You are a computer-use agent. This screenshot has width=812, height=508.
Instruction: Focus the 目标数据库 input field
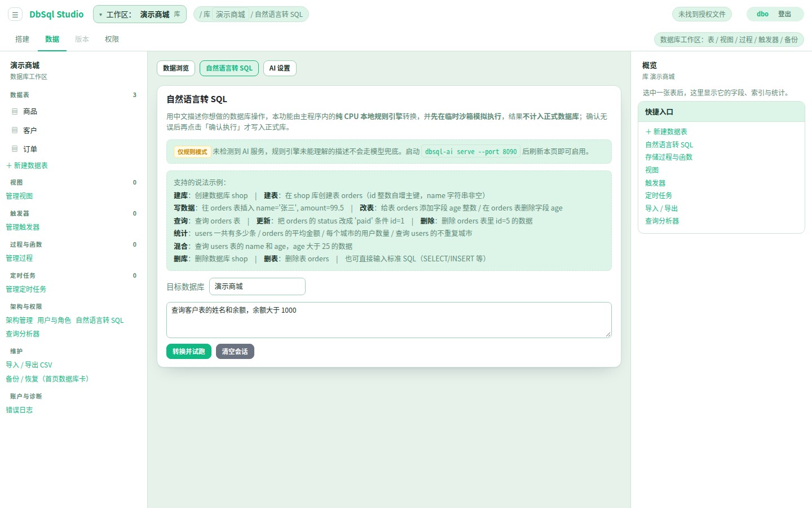(x=257, y=287)
